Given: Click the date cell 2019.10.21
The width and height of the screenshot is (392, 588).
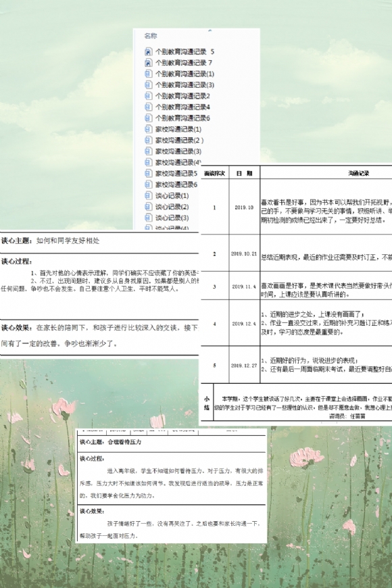Looking at the screenshot, I should coord(244,253).
